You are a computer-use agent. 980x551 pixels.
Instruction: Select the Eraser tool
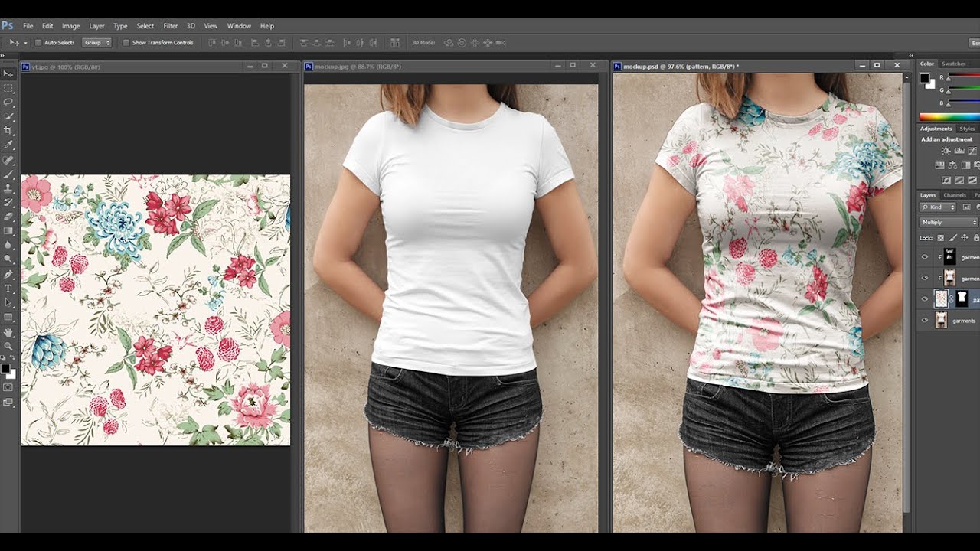[8, 216]
